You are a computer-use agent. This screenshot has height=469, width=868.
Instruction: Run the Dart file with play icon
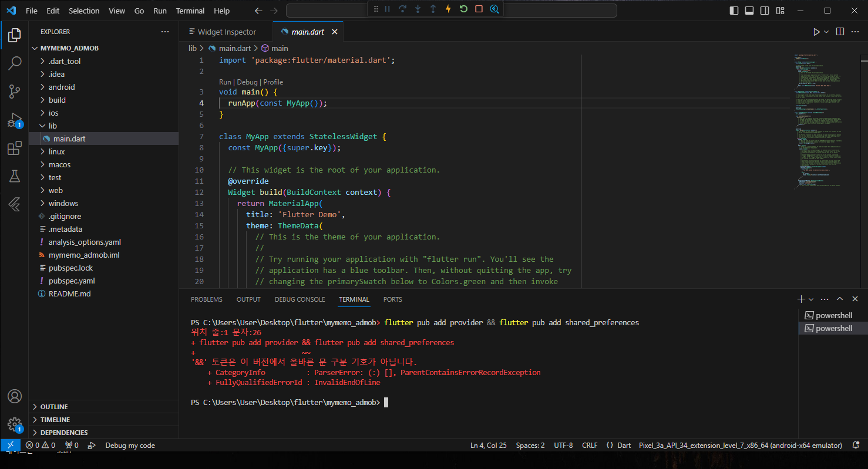tap(816, 32)
